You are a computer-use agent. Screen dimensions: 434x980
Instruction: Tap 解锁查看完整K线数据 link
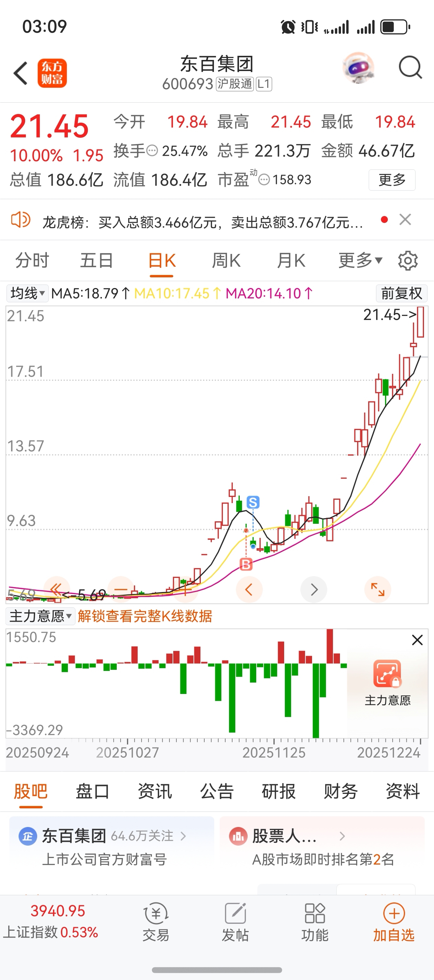point(145,616)
